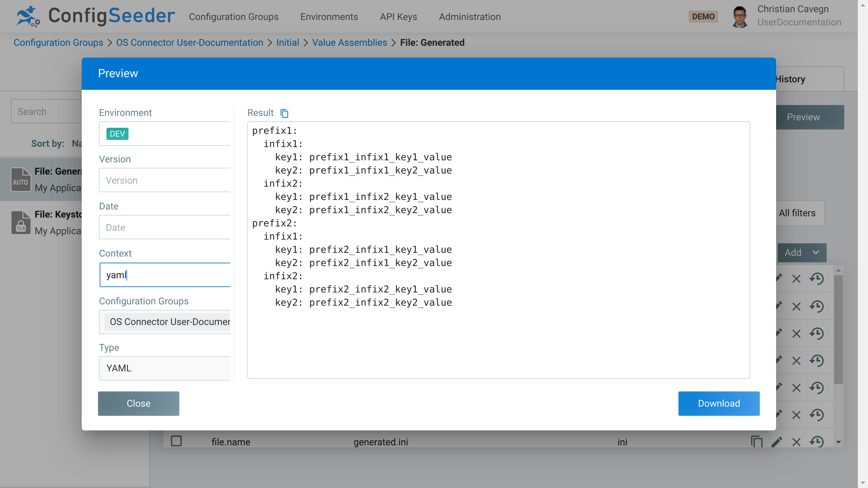Check the file.name checkbox row
This screenshot has height=488, width=868.
click(176, 441)
